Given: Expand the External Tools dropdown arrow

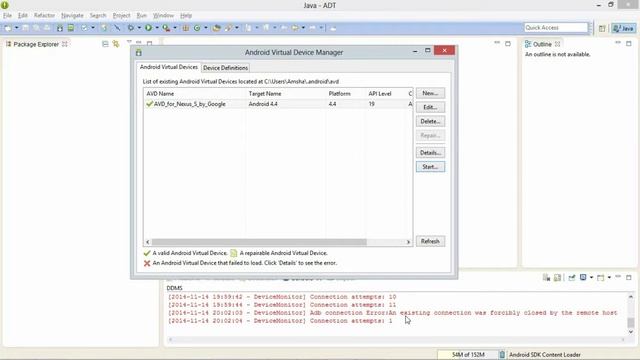Looking at the screenshot, I should tap(175, 28).
